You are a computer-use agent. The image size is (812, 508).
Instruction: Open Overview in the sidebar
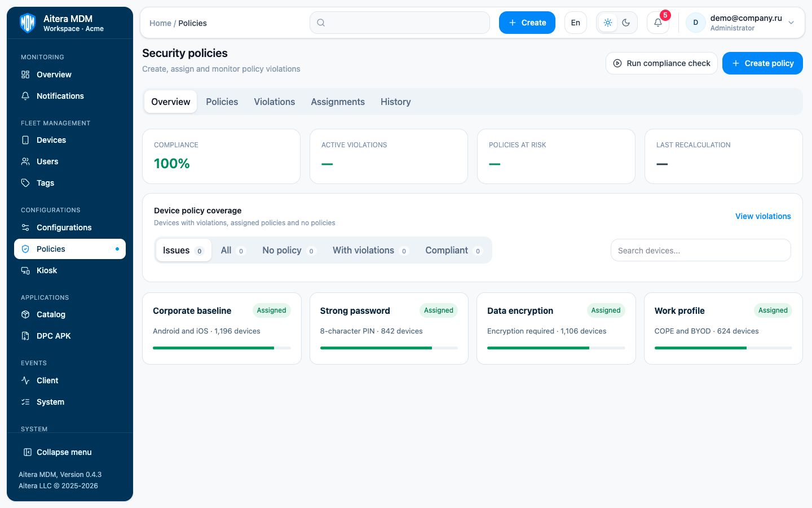click(70, 75)
